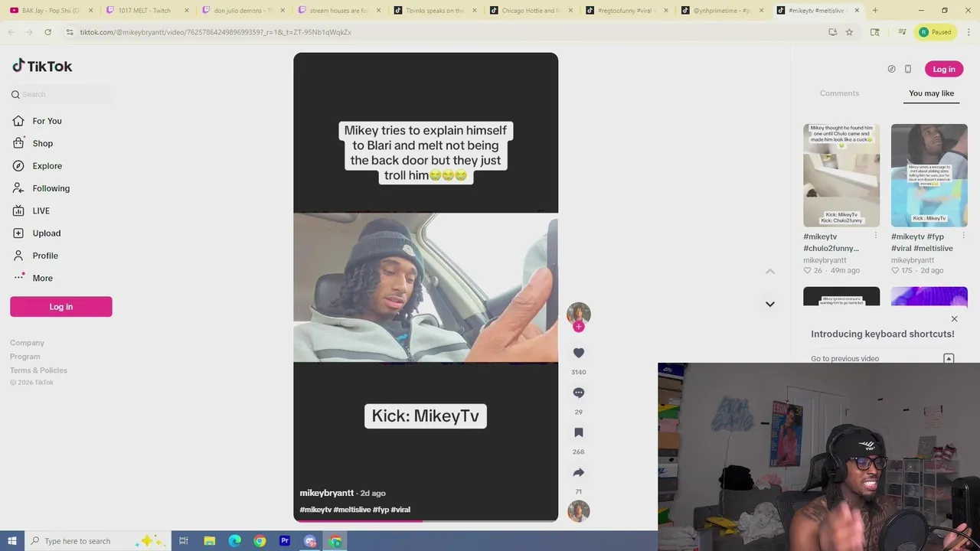980x551 pixels.
Task: Reload the page
Action: [x=47, y=32]
